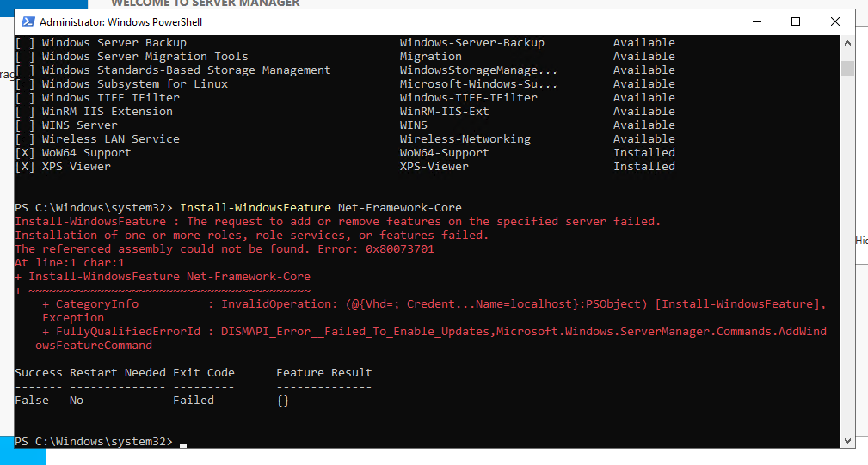The width and height of the screenshot is (868, 465).
Task: Click the PowerShell icon in the title bar
Action: click(x=28, y=22)
